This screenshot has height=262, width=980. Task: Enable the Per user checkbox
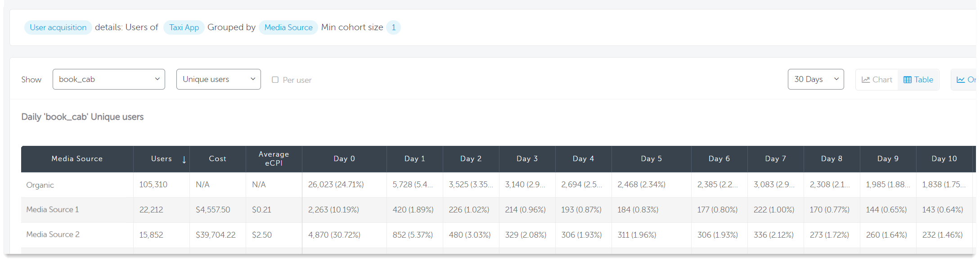click(x=275, y=80)
